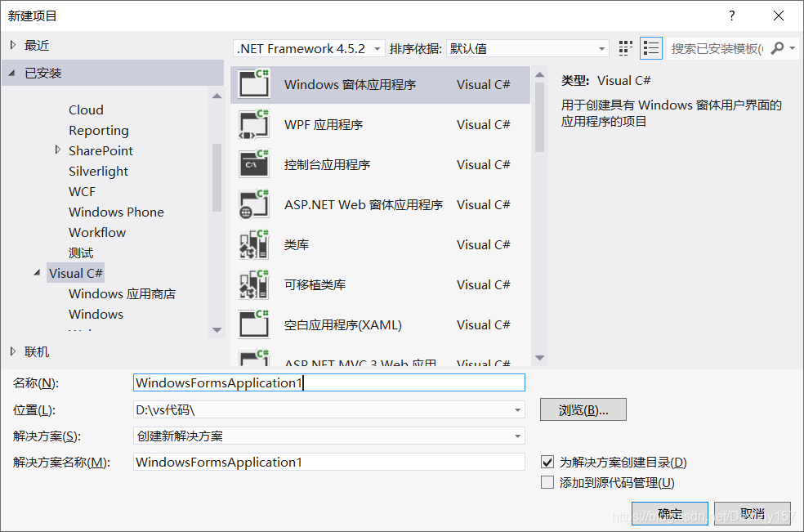Image resolution: width=804 pixels, height=532 pixels.
Task: Expand the SharePoint tree node
Action: coord(57,150)
